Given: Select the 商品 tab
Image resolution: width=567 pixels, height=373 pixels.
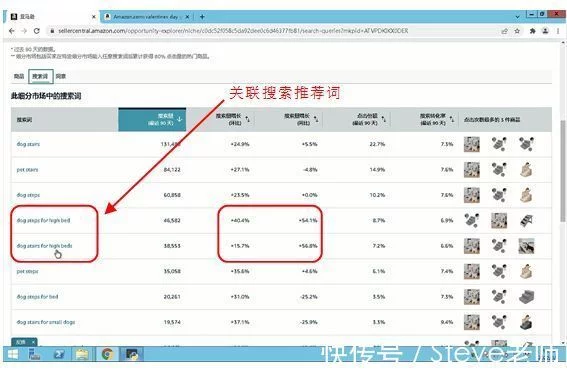Looking at the screenshot, I should pos(19,76).
